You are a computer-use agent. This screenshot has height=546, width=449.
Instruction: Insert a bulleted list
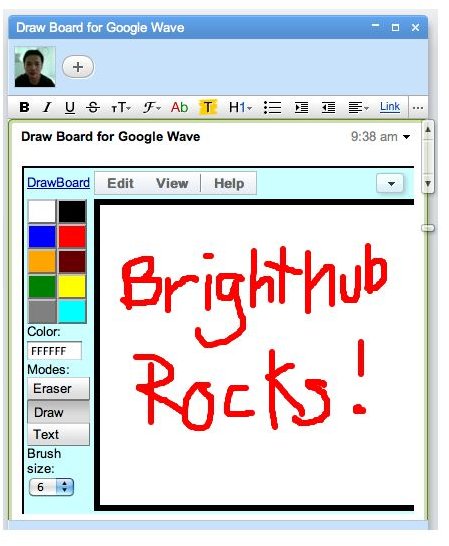[272, 107]
